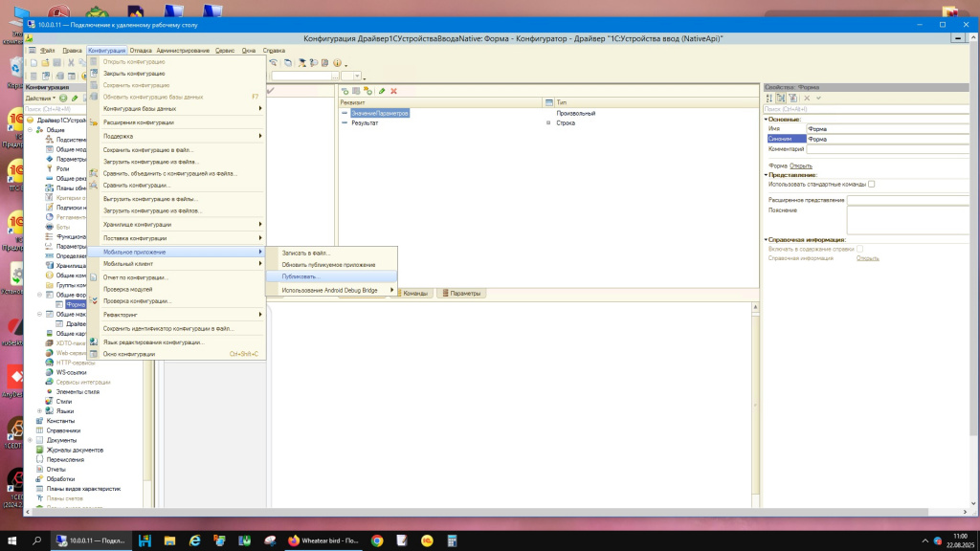
Task: Open the Отладка menu
Action: point(141,51)
